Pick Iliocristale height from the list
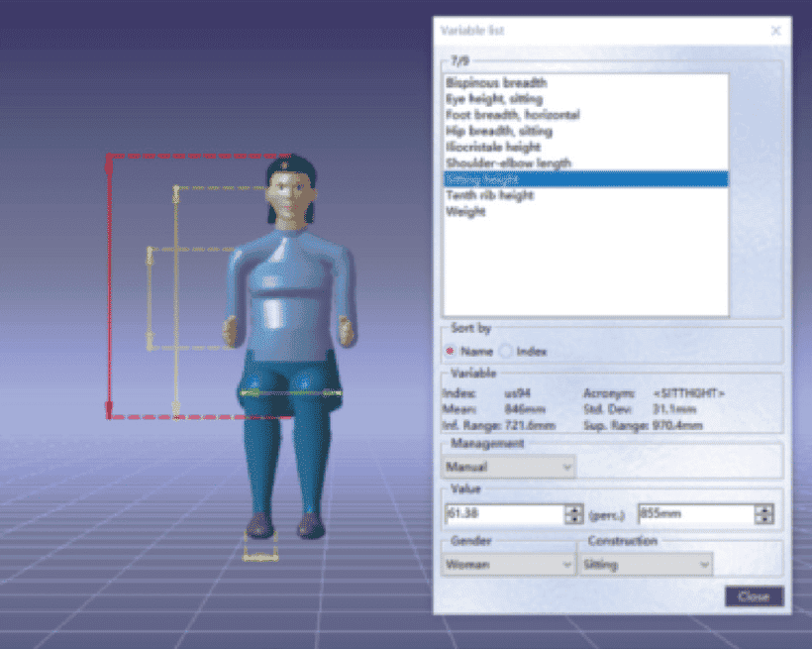 (x=493, y=147)
